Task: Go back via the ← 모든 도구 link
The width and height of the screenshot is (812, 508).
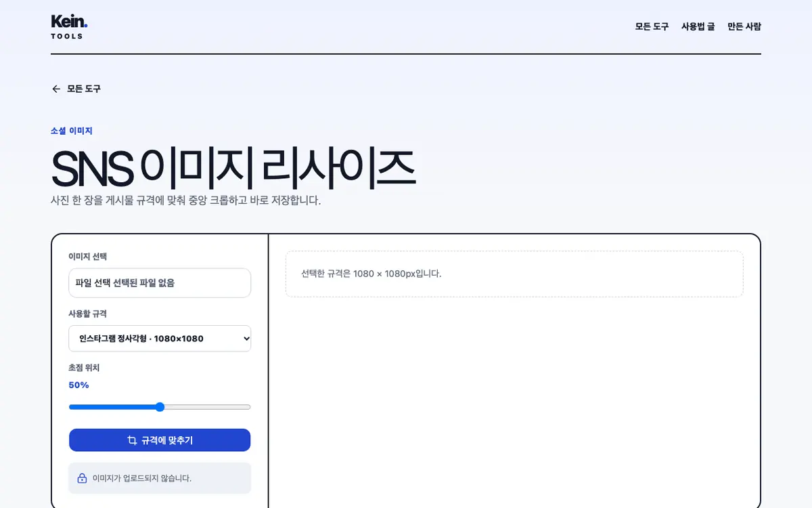Action: pyautogui.click(x=76, y=89)
